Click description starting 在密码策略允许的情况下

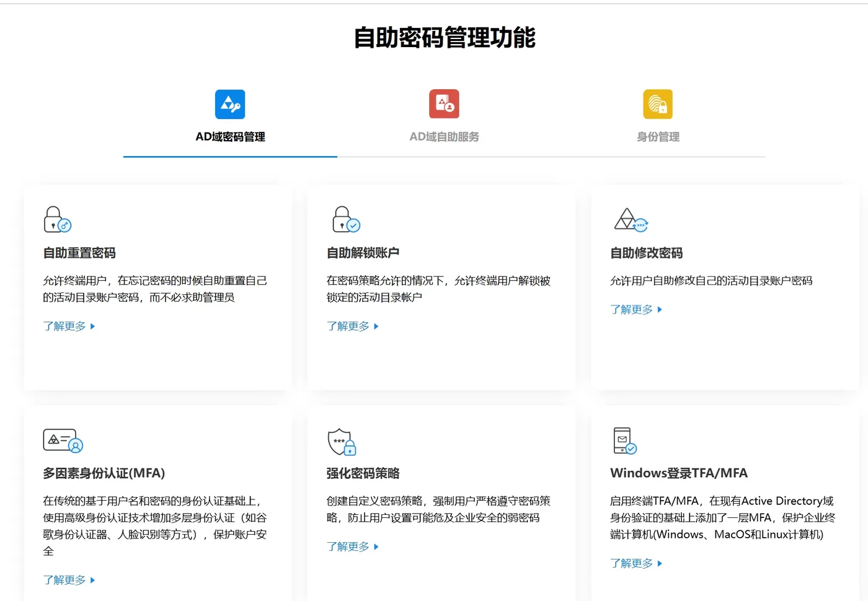click(439, 289)
